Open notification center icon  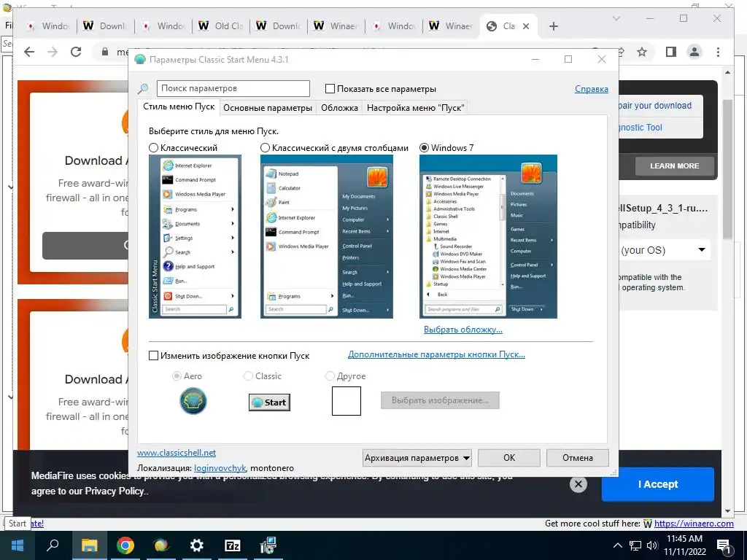[724, 546]
